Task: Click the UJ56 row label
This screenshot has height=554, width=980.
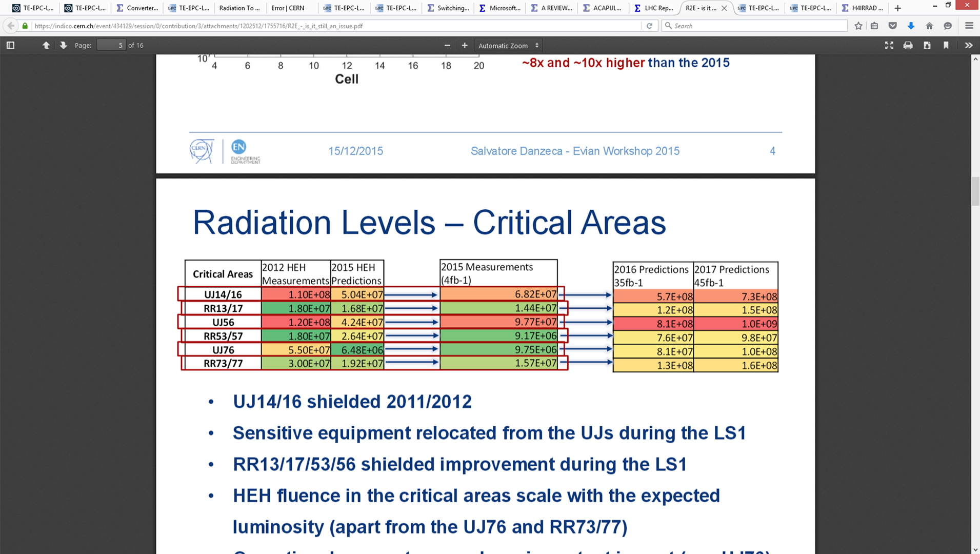Action: tap(223, 322)
